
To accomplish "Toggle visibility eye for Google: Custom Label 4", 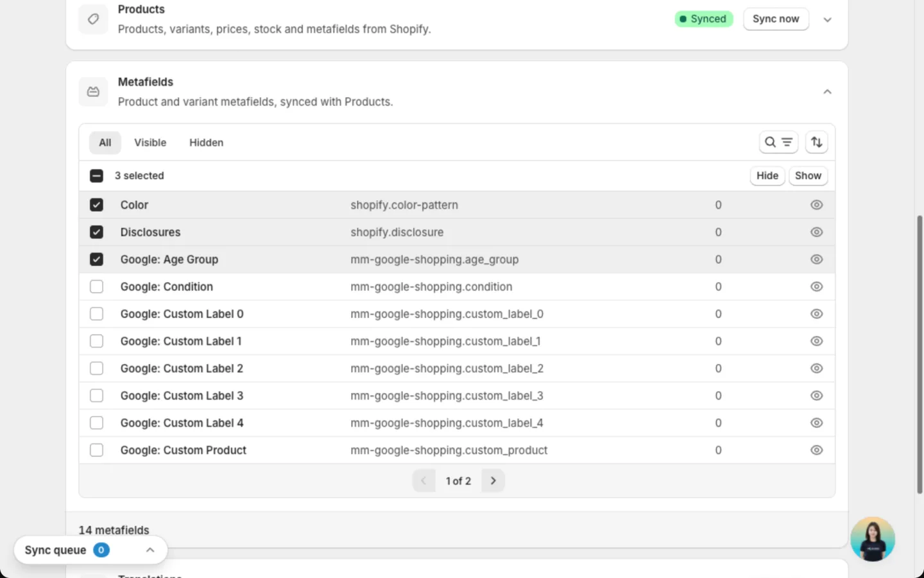I will (816, 423).
